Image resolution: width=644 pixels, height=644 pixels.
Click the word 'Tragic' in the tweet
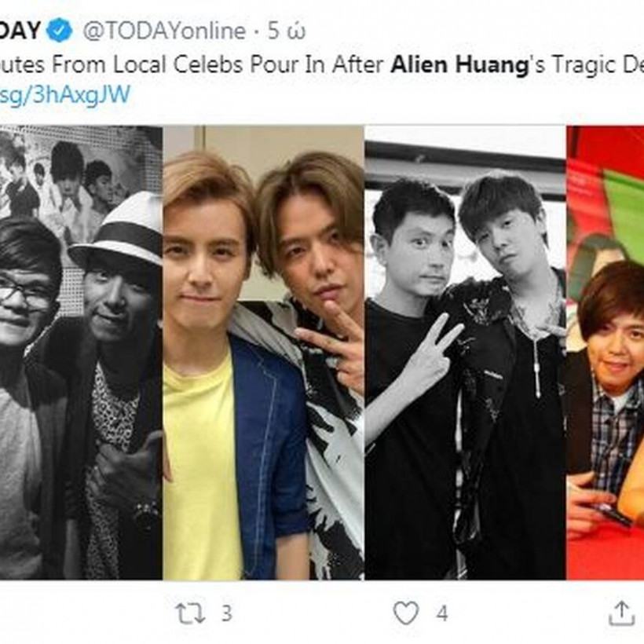pyautogui.click(x=582, y=64)
